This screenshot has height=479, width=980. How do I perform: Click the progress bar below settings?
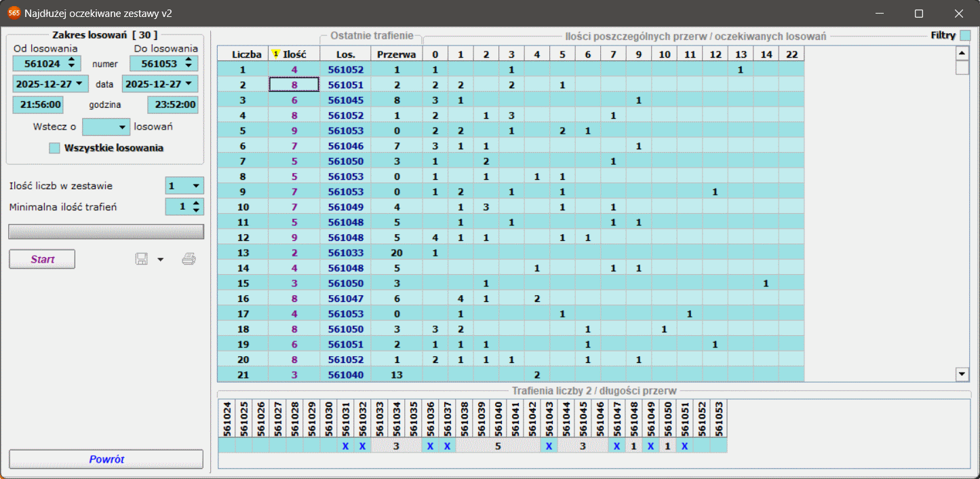pos(106,231)
